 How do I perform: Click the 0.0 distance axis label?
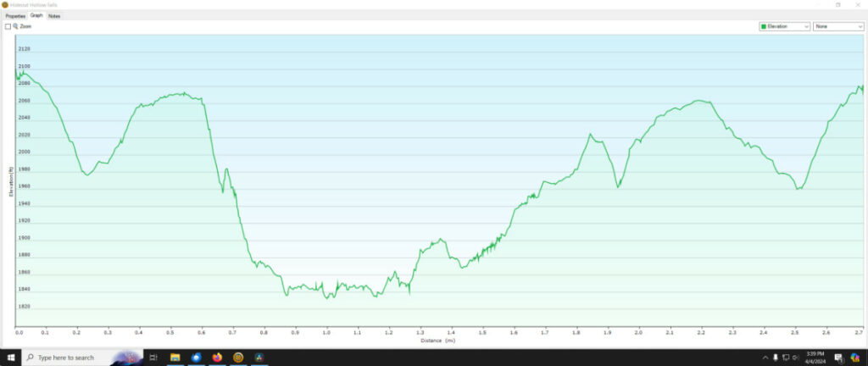(x=19, y=333)
